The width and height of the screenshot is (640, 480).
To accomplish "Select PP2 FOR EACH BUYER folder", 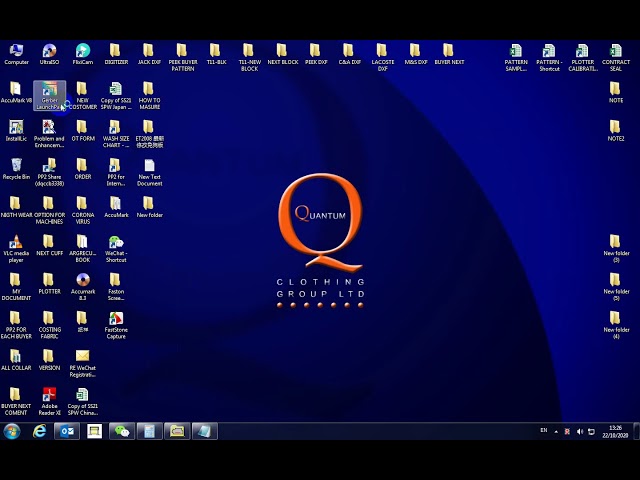I will 16,325.
